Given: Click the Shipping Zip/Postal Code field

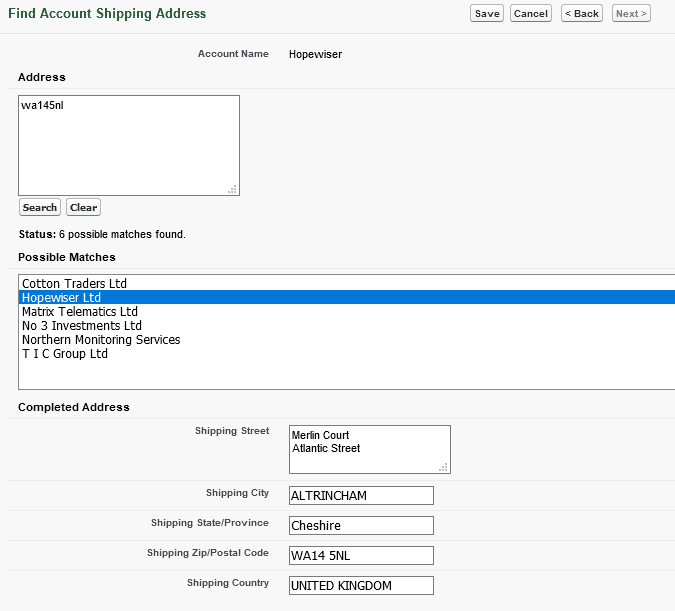Looking at the screenshot, I should click(x=361, y=555).
